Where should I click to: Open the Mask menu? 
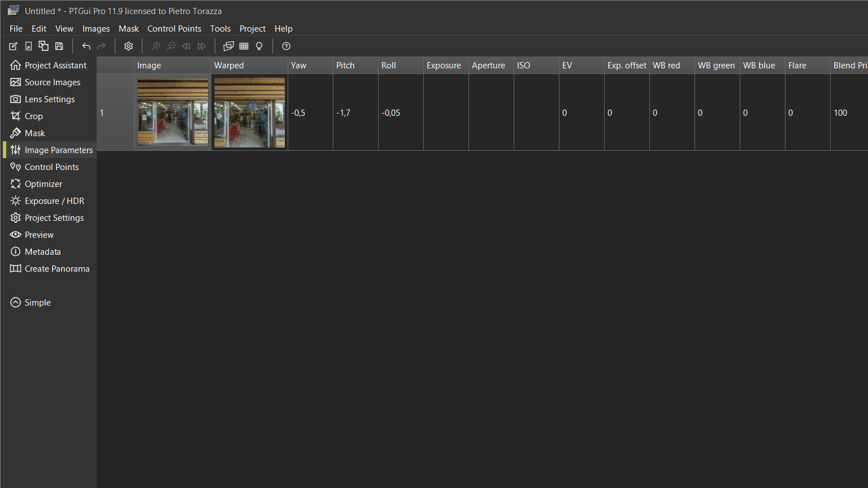click(x=129, y=29)
